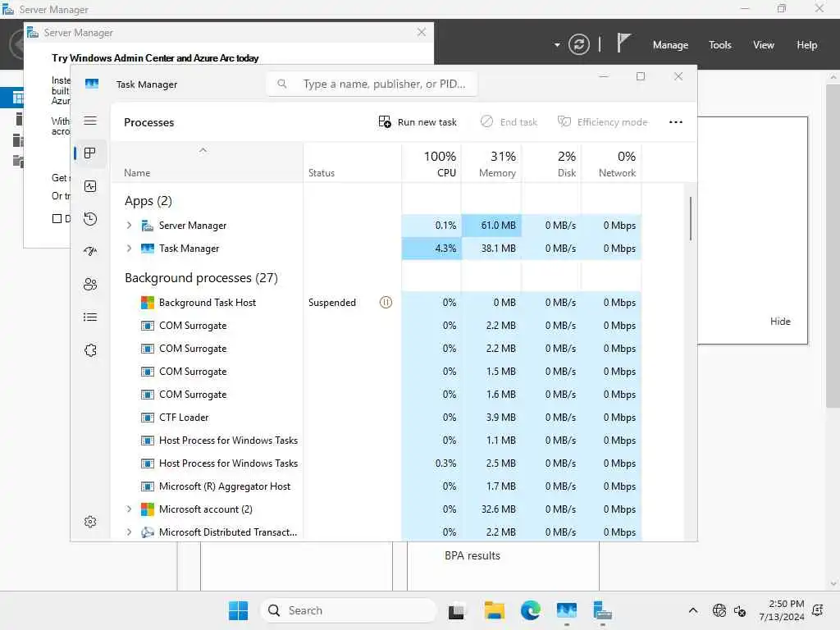Screen dimensions: 840x630
Task: Sort by the Memory column header
Action: pyautogui.click(x=491, y=163)
